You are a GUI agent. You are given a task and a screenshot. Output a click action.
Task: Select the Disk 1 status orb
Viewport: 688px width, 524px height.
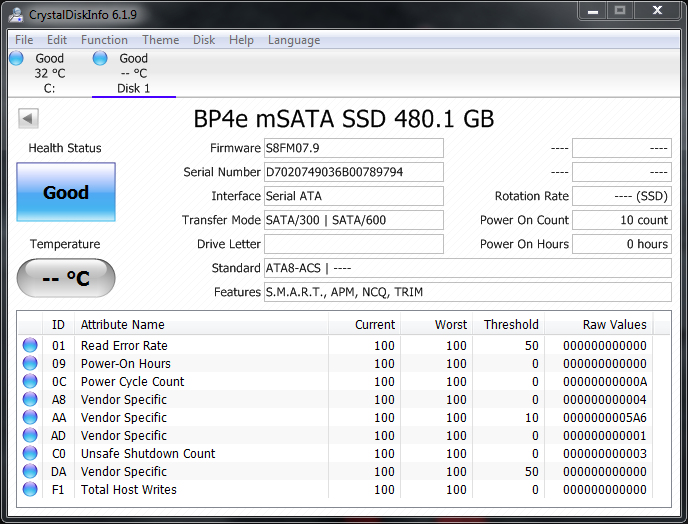100,59
